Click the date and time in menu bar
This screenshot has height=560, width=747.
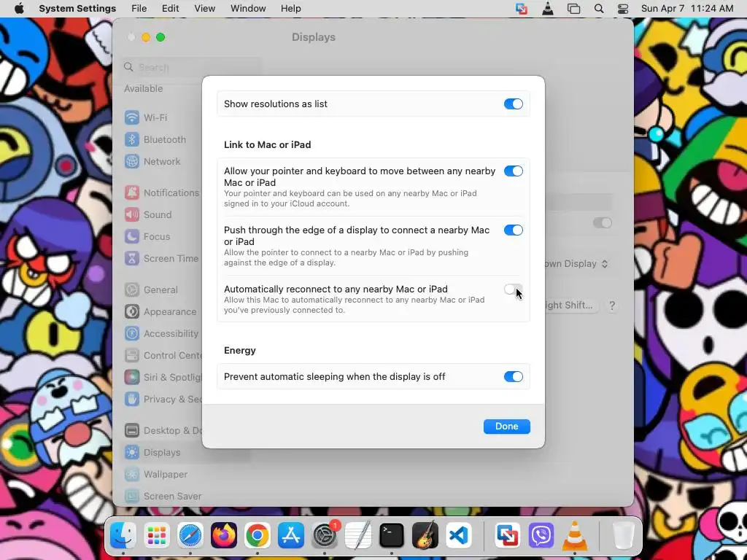(x=687, y=9)
